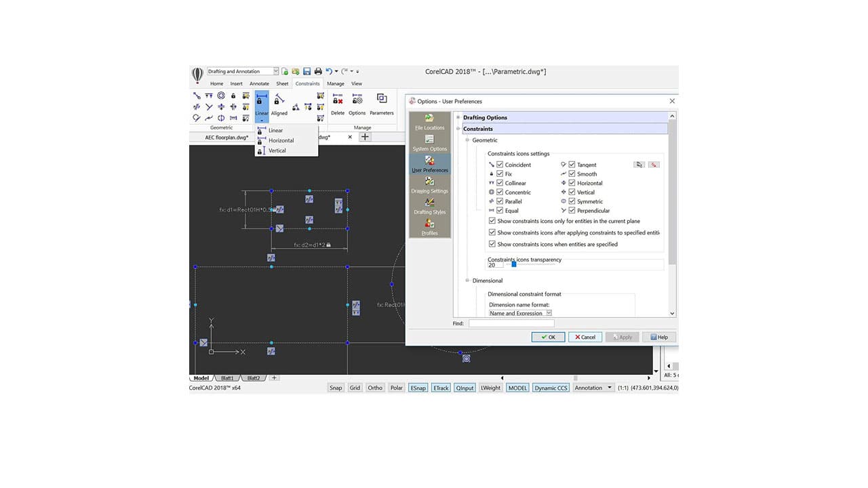
Task: Click the Print icon in the quick access toolbar
Action: pyautogui.click(x=317, y=70)
